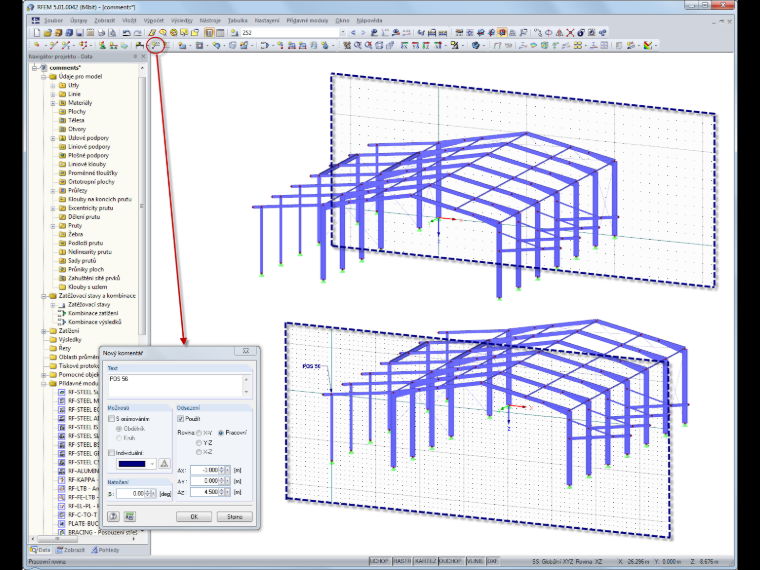
Task: Open the Nastavení menu
Action: [267, 20]
